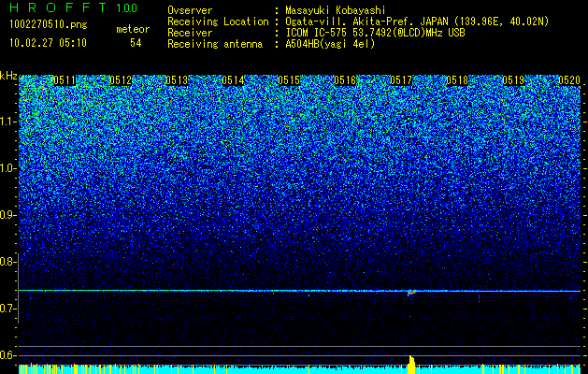Click the kHz axis unit label
The width and height of the screenshot is (588, 374).
8,76
